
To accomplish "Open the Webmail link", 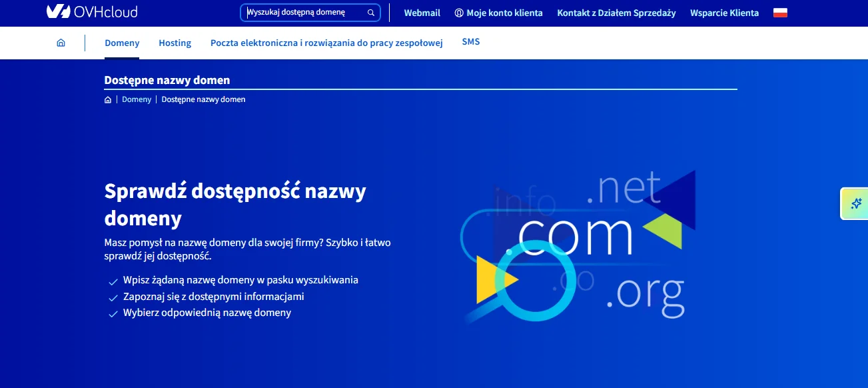I will pyautogui.click(x=422, y=13).
